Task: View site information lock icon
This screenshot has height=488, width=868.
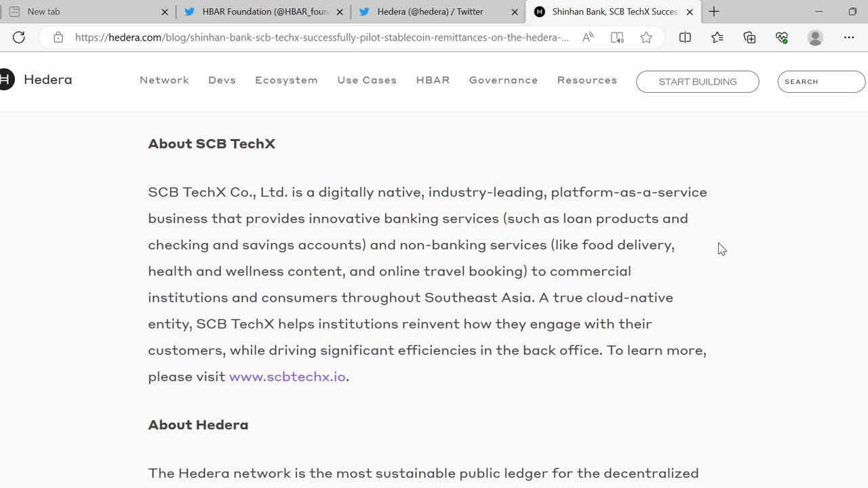Action: (x=58, y=37)
